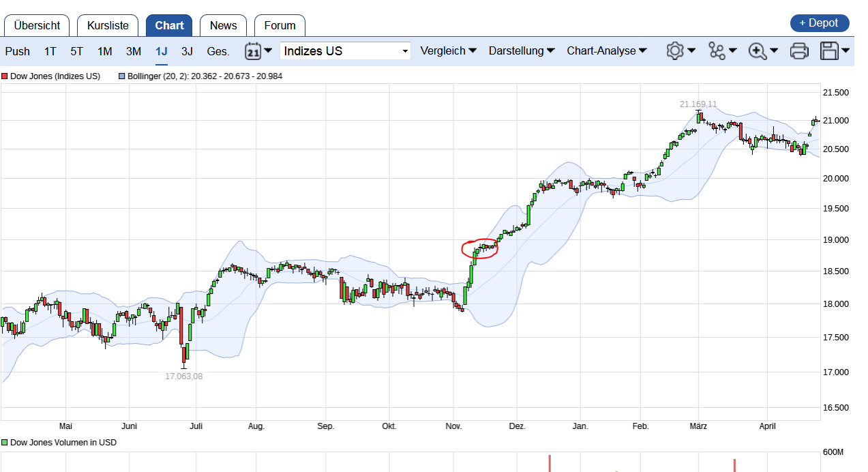
Task: Click the + Depot button
Action: (x=820, y=23)
